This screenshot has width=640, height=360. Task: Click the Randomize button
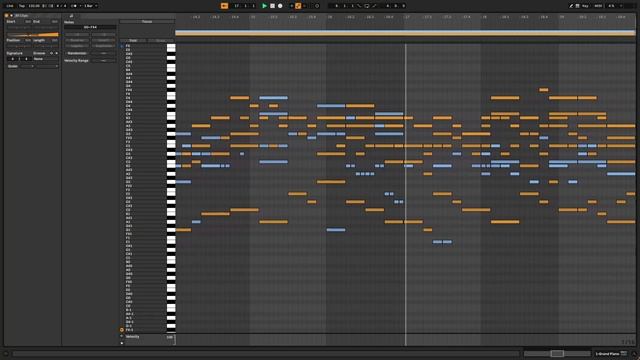click(x=77, y=53)
